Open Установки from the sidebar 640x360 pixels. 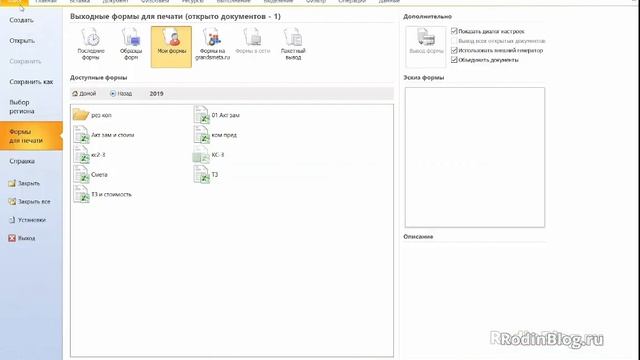[x=27, y=220]
